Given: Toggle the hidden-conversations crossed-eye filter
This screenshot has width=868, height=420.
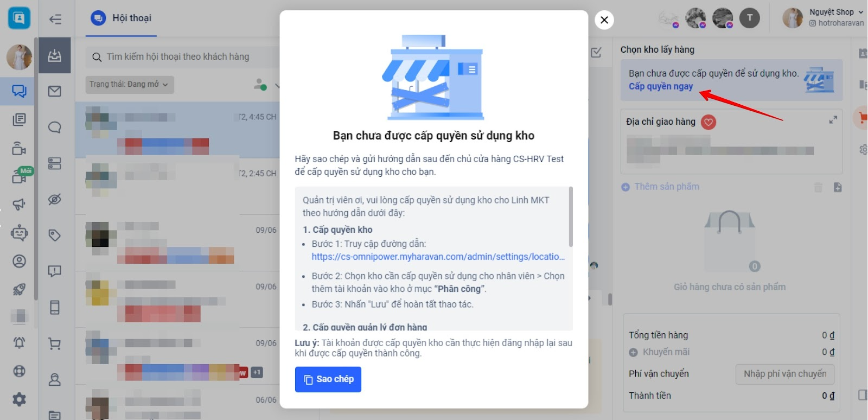Looking at the screenshot, I should click(x=55, y=199).
